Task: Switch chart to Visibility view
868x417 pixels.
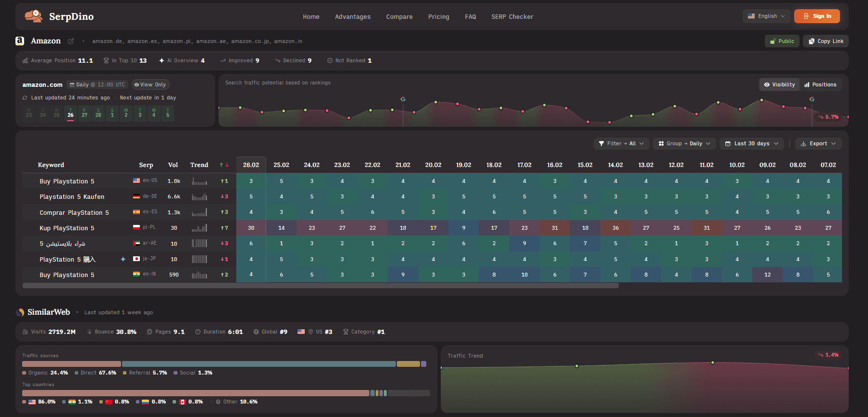Action: (779, 84)
